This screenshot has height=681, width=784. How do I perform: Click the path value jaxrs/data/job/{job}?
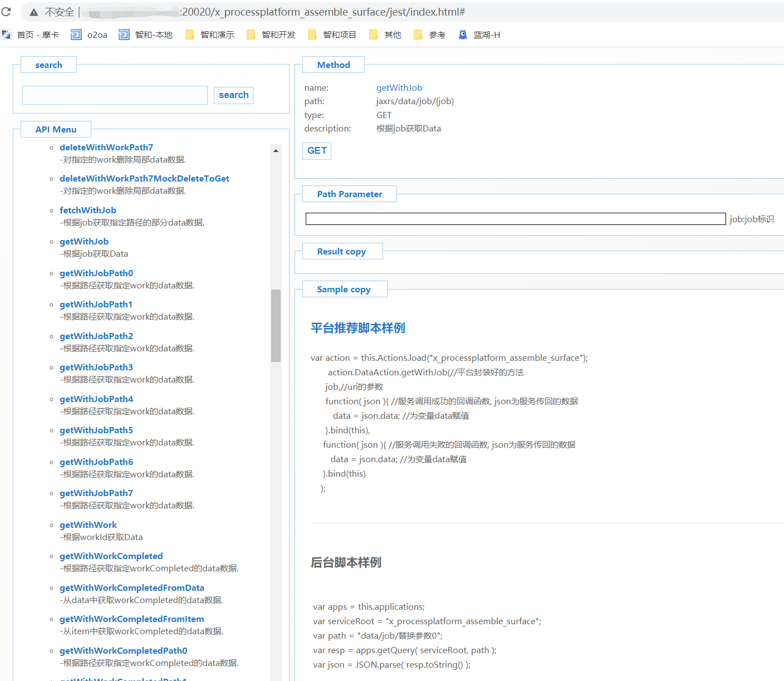coord(415,101)
